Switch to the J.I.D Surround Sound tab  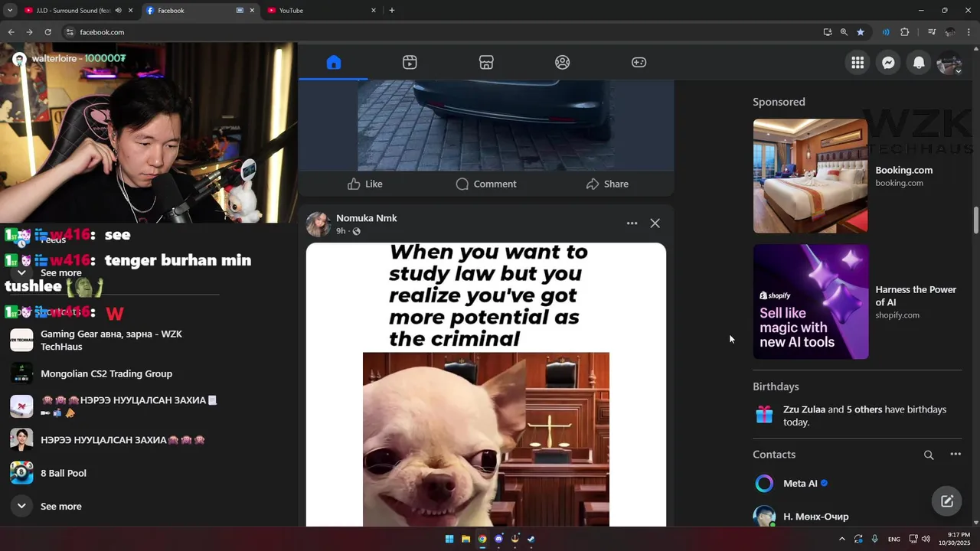coord(74,11)
